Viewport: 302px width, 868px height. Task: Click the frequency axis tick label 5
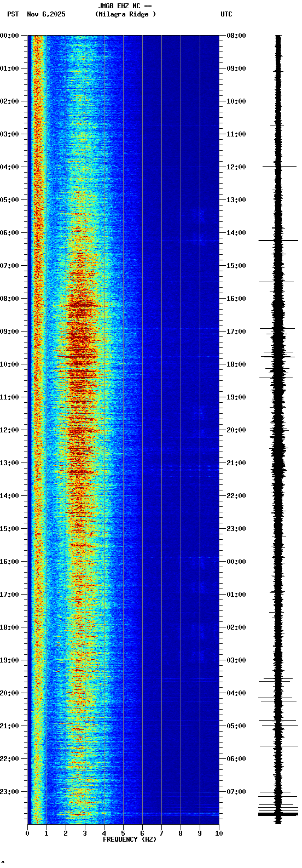coord(123,833)
